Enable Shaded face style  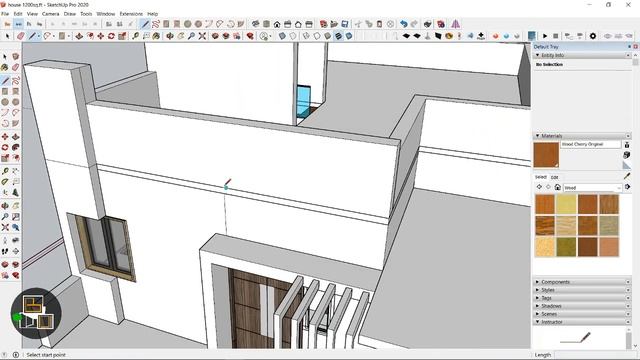pos(327,36)
